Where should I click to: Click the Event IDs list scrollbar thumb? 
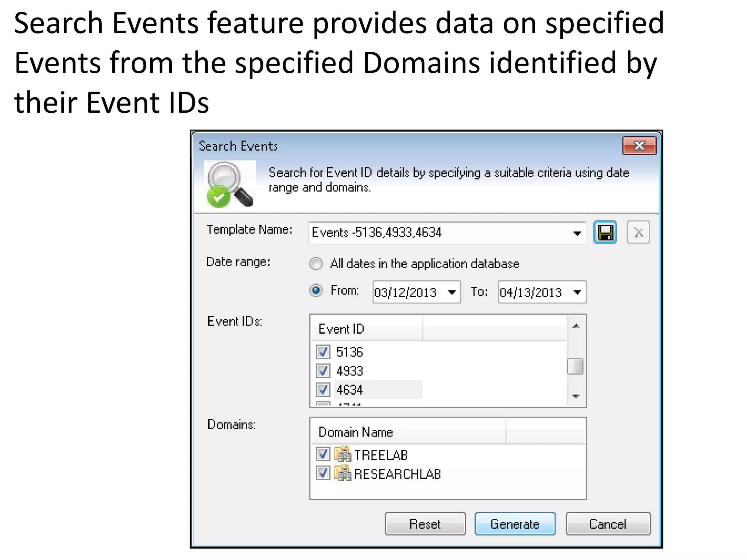click(575, 366)
